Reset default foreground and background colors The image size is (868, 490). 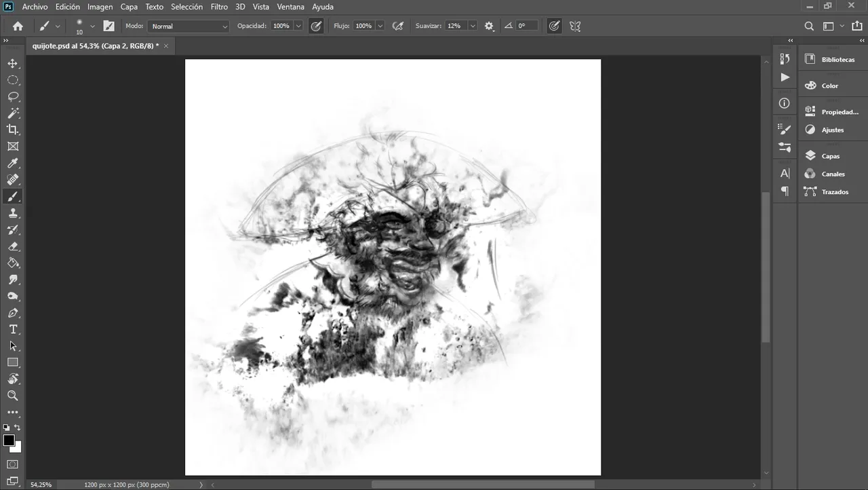[7, 428]
